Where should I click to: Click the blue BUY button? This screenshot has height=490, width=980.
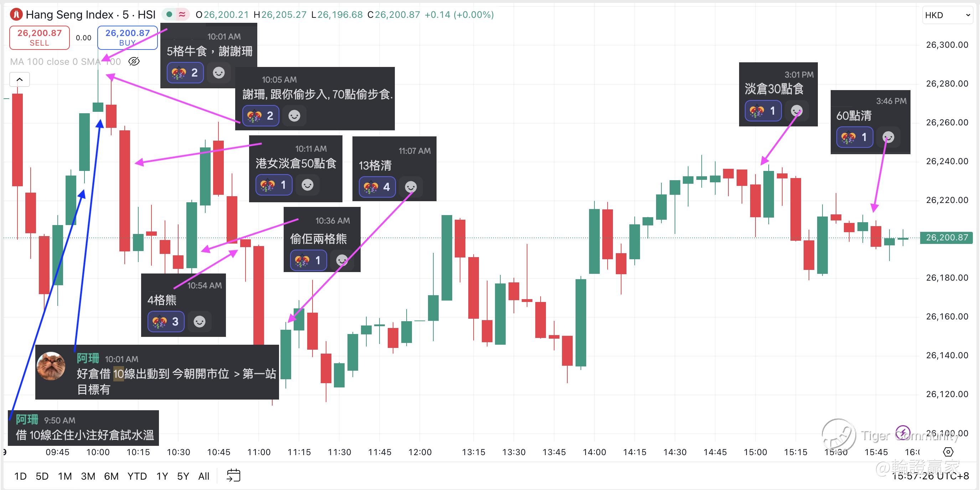coord(128,38)
